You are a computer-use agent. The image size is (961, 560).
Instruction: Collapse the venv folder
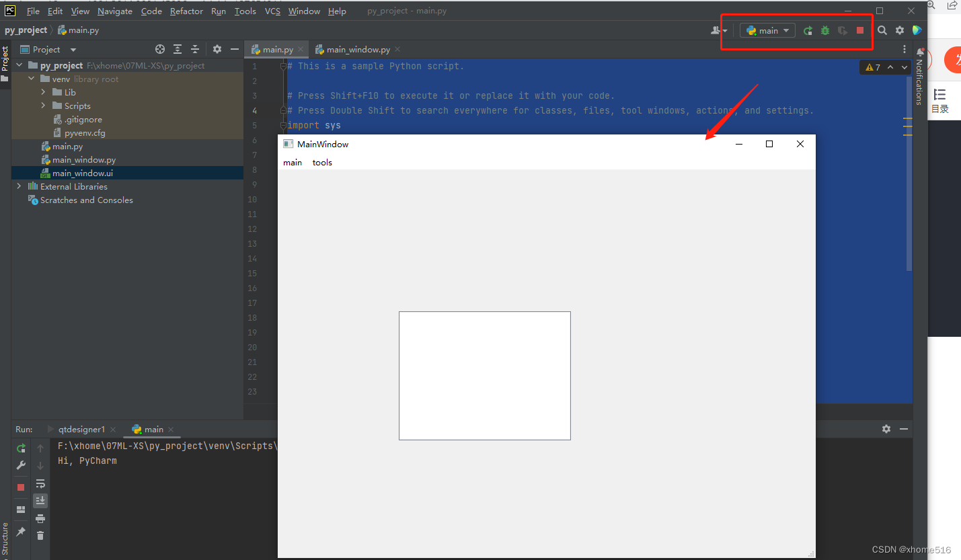pyautogui.click(x=31, y=79)
